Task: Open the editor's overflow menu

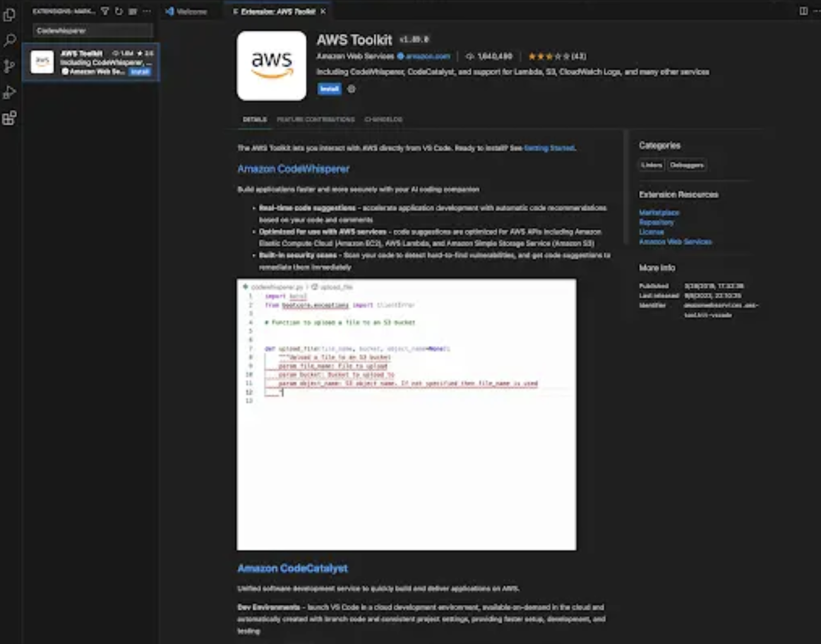Action: click(817, 11)
